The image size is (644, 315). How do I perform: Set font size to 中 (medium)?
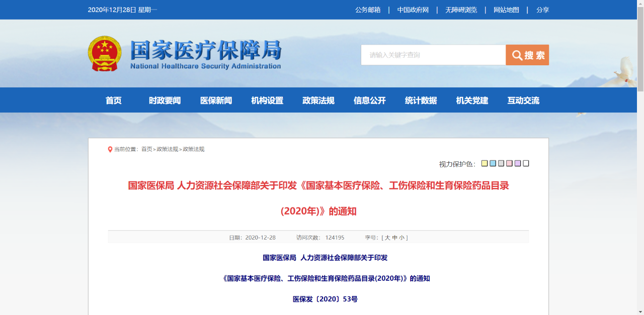click(395, 238)
